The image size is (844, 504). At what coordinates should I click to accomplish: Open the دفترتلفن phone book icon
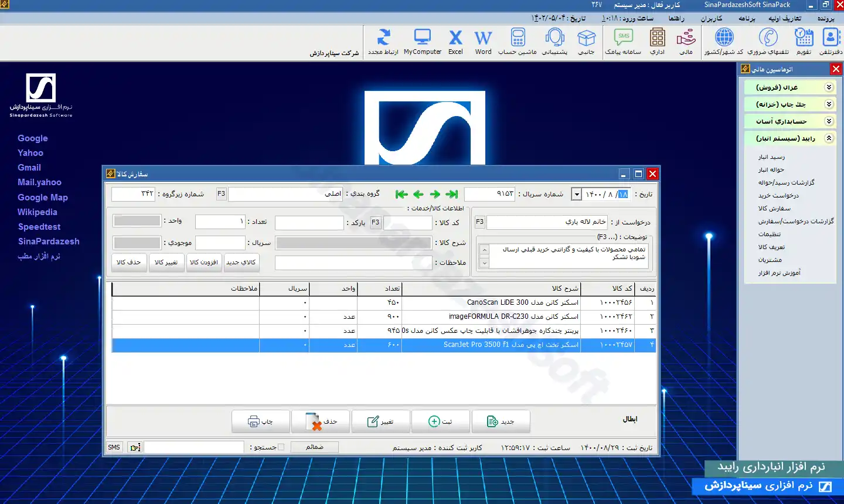pyautogui.click(x=831, y=41)
